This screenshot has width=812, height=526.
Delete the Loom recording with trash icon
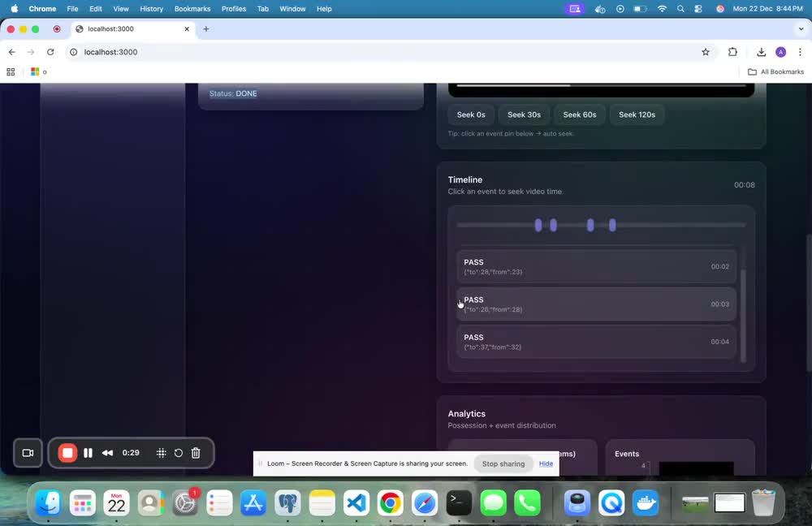click(196, 453)
